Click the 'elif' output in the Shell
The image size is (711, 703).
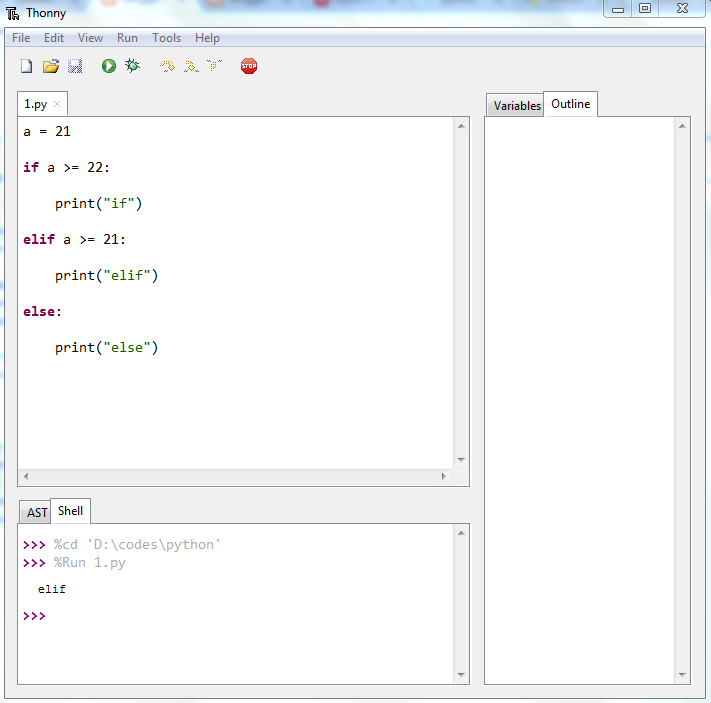tap(52, 589)
